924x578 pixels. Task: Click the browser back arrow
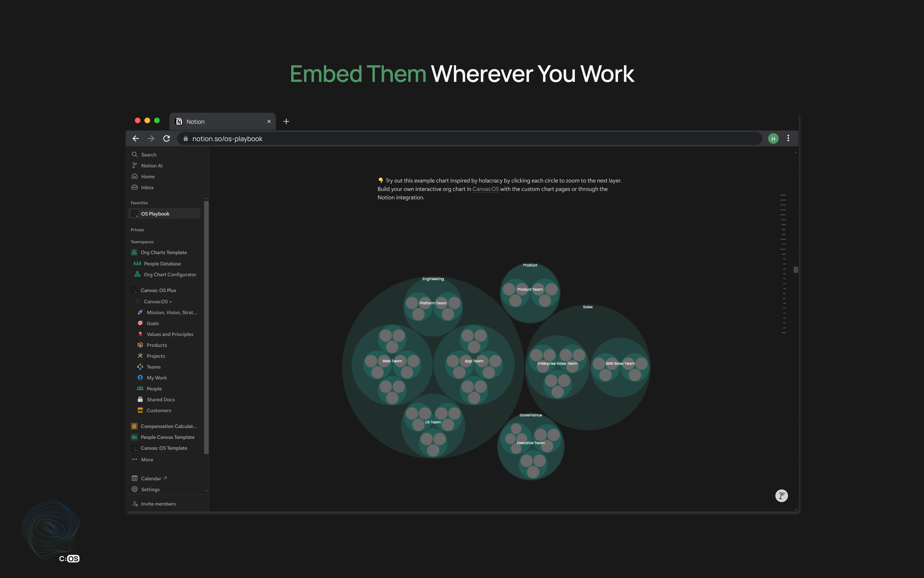tap(136, 138)
